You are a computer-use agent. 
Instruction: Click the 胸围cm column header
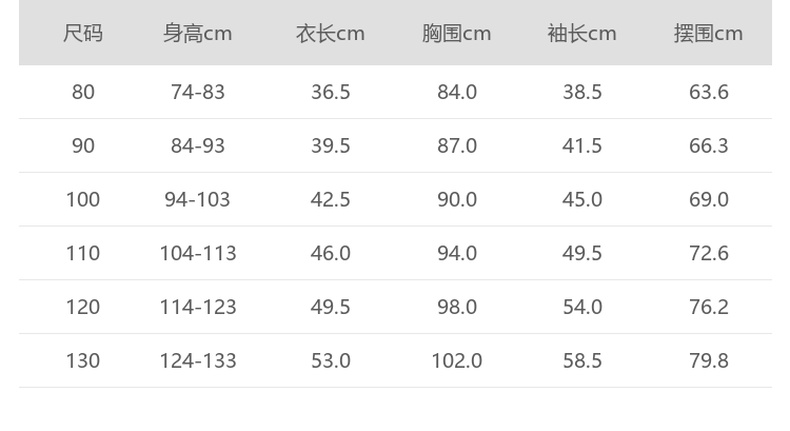[x=456, y=34]
